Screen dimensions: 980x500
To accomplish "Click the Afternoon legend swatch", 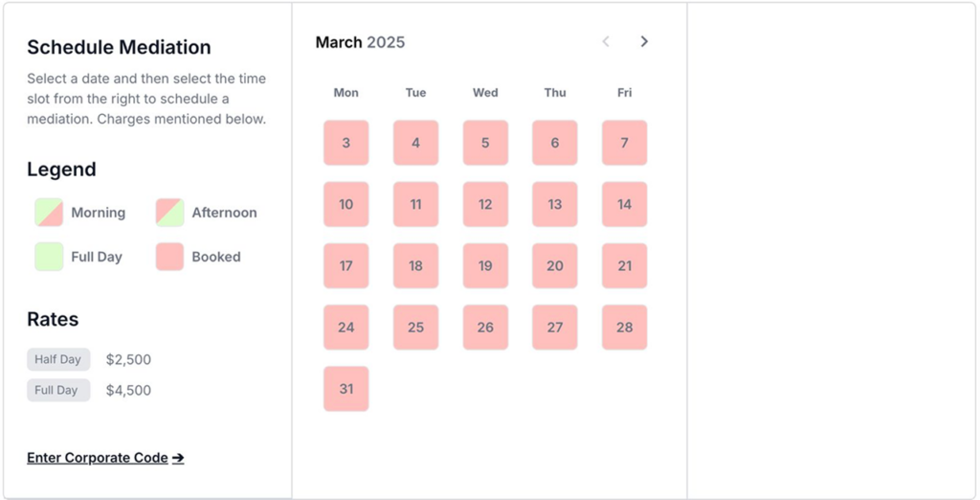I will [169, 213].
